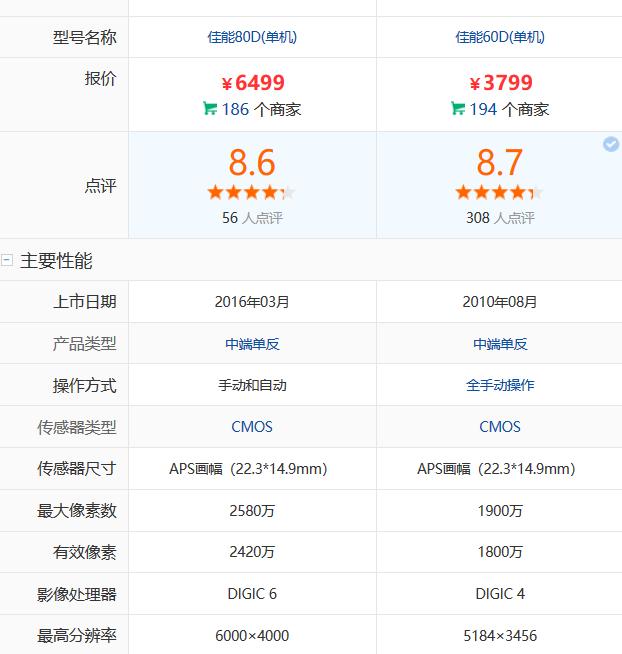Click the 8.6 rating score for 80D
The height and width of the screenshot is (654, 622).
coord(252,162)
